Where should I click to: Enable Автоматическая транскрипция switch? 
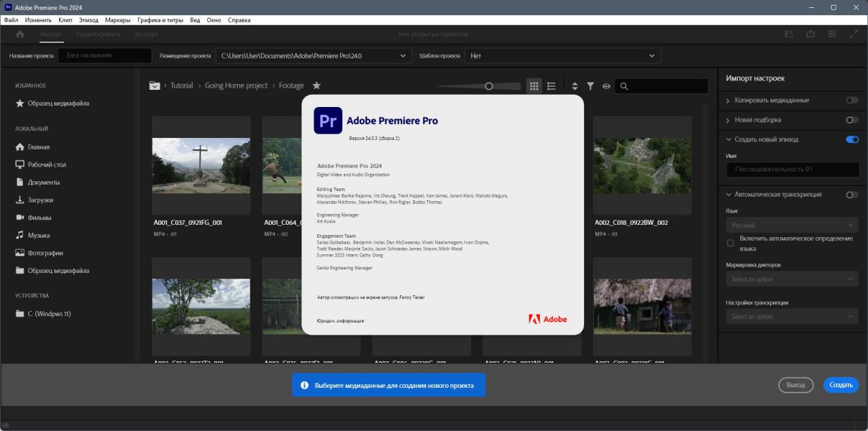pos(852,195)
